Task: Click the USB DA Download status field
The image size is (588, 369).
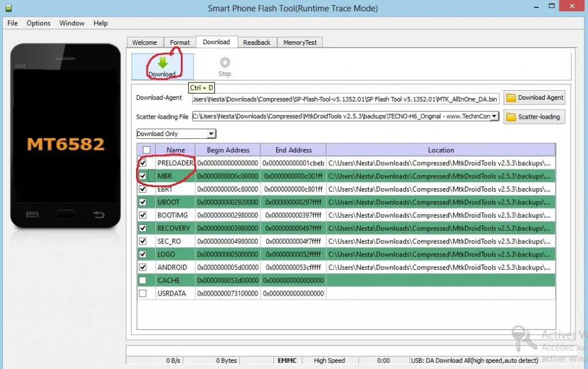Action: 474,360
